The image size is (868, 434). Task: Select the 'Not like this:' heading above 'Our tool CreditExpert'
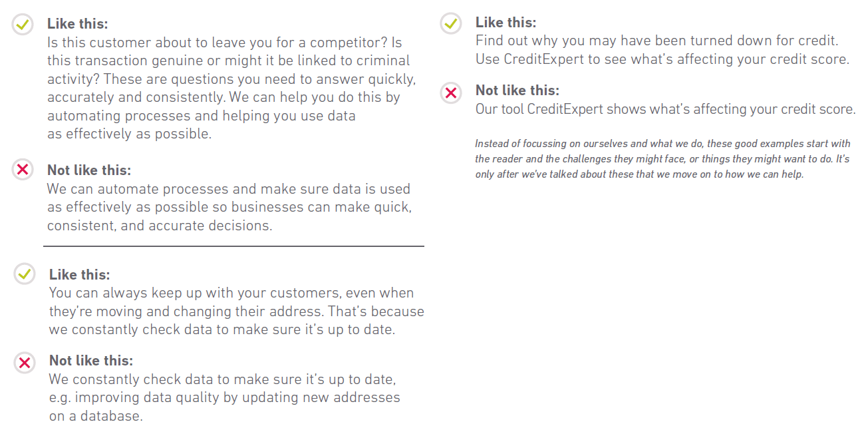click(517, 91)
